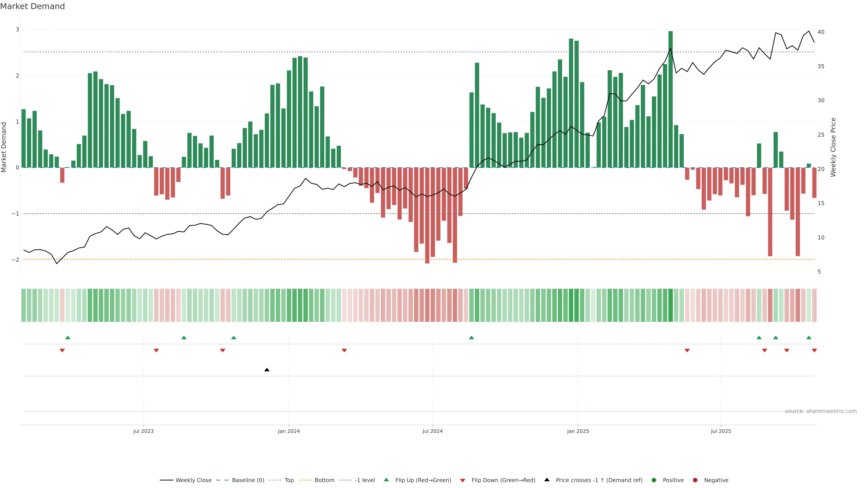Click the Weekly Close Price axis title
The height and width of the screenshot is (488, 868).
point(833,147)
